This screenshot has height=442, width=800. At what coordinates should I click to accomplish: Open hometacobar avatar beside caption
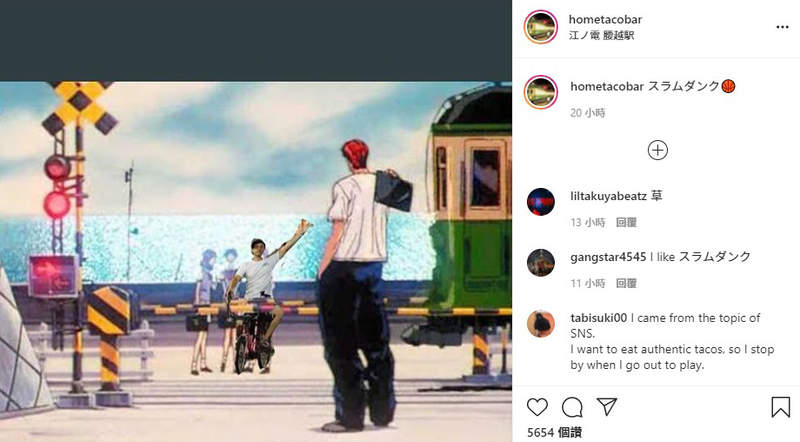coord(541,92)
